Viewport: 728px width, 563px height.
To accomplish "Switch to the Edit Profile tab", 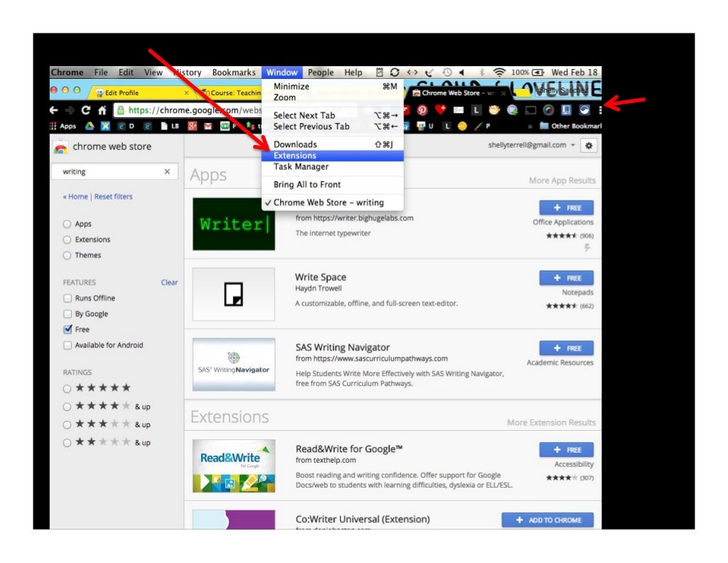I will pyautogui.click(x=140, y=93).
